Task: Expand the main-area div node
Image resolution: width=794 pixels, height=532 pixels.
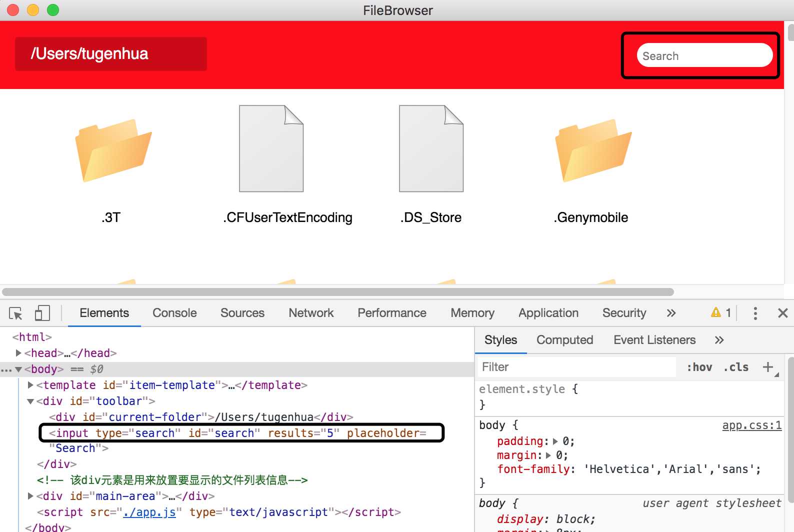Action: (30, 496)
